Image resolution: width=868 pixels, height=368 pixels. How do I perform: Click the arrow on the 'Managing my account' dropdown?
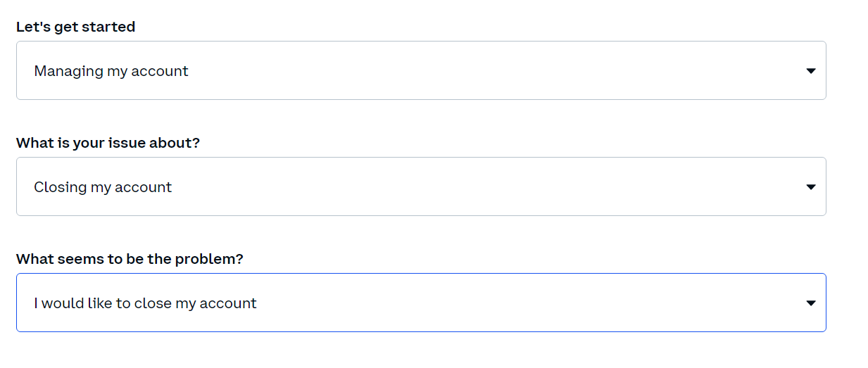point(810,71)
